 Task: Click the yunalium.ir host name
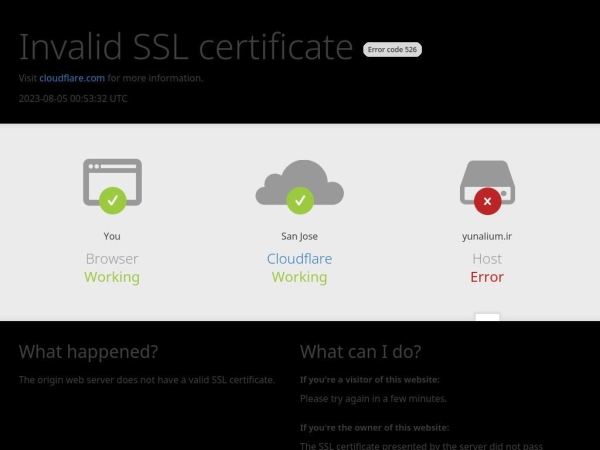pyautogui.click(x=487, y=236)
